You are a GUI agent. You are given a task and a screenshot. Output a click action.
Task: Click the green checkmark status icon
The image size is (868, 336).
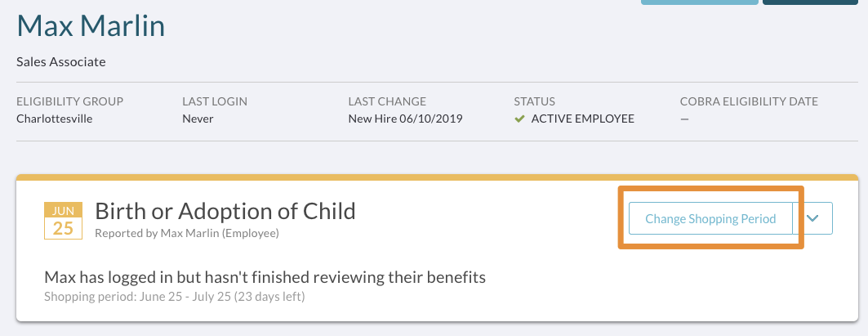pyautogui.click(x=519, y=119)
